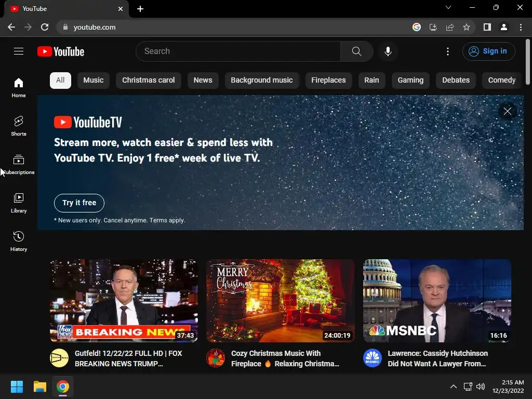
Task: Open taskbar clock and date
Action: click(508, 387)
